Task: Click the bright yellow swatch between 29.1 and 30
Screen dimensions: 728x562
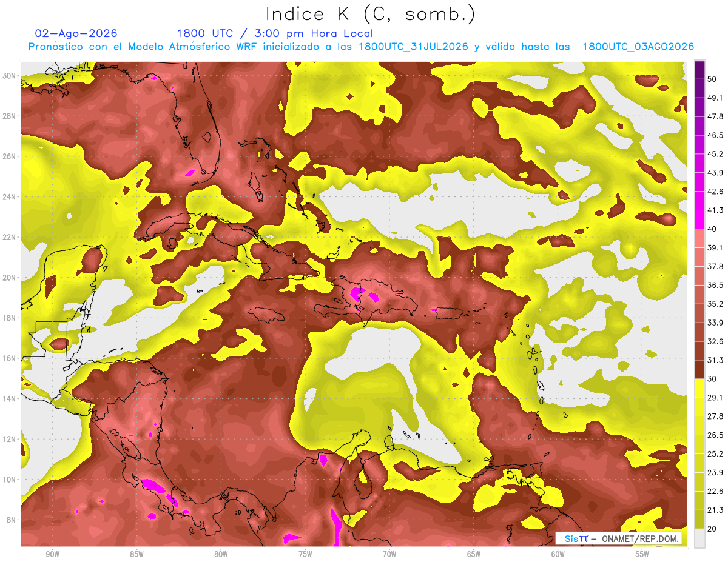Action: 699,388
